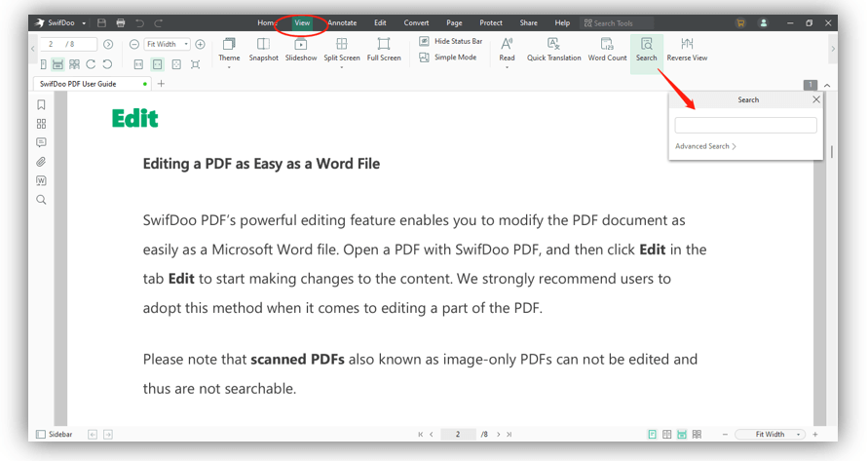Image resolution: width=868 pixels, height=461 pixels.
Task: Rotate page clockwise
Action: coord(91,64)
